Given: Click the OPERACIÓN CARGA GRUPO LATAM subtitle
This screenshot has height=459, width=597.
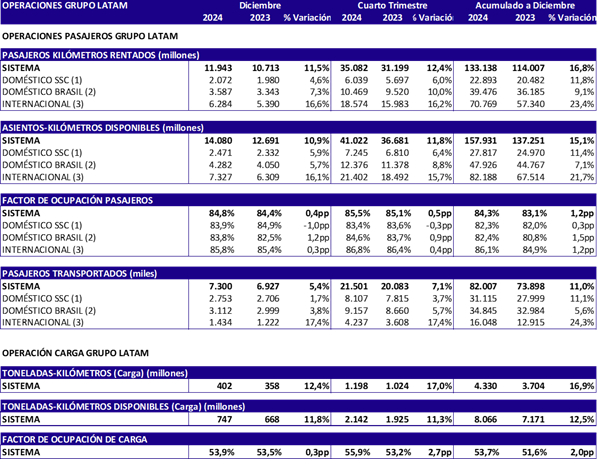Looking at the screenshot, I should point(75,353).
